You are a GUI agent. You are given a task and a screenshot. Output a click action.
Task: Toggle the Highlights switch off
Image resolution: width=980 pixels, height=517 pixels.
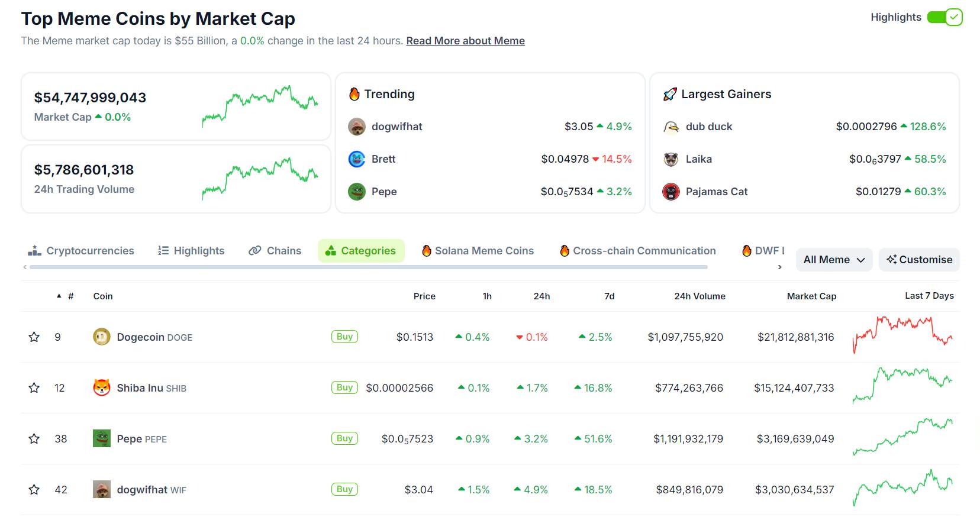(945, 17)
